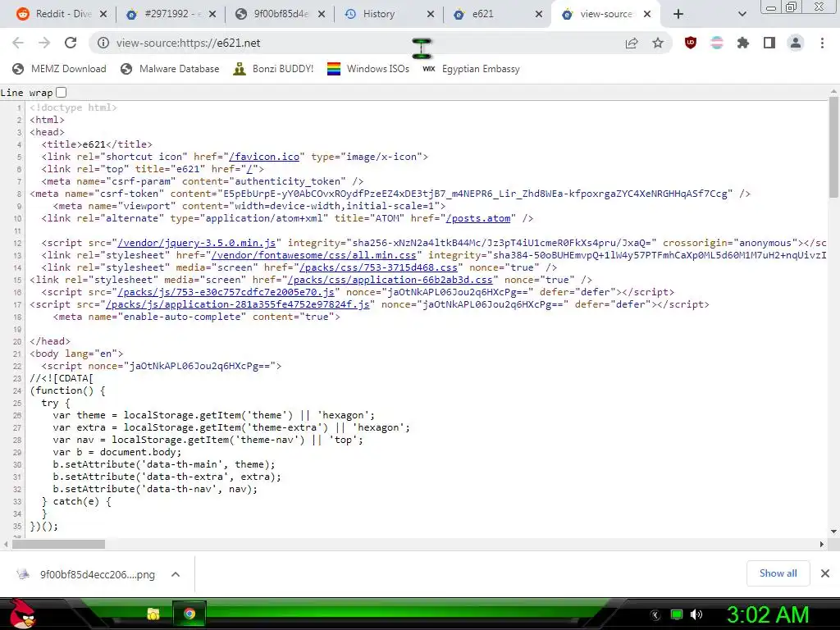Image resolution: width=840 pixels, height=630 pixels.
Task: Open the uBlock Origin extension
Action: click(691, 43)
